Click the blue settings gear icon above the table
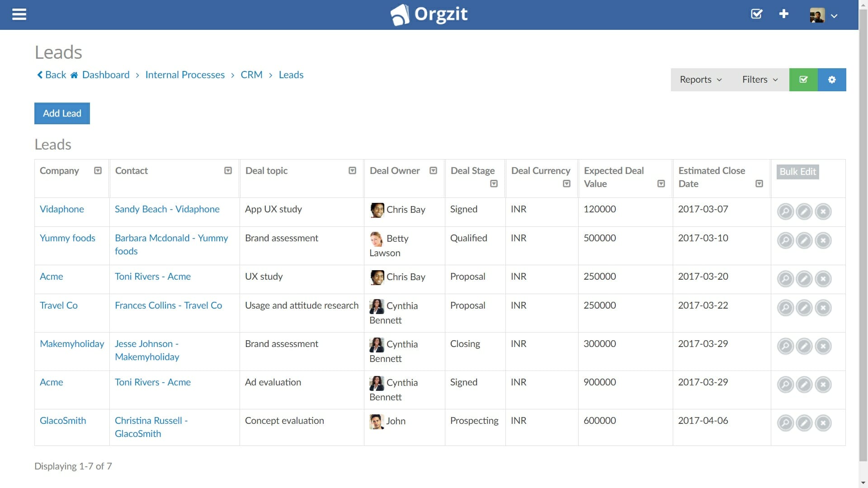 pos(832,80)
